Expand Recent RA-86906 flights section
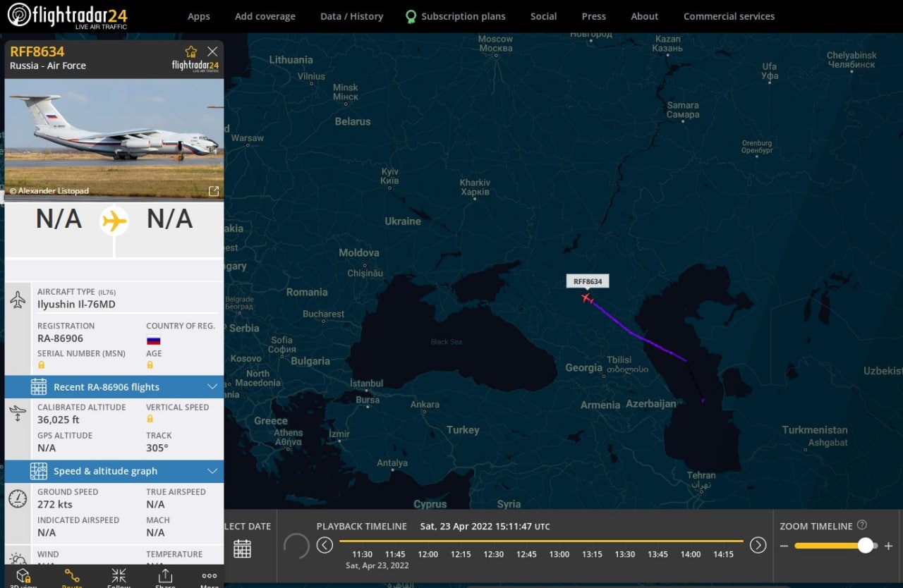 tap(114, 386)
